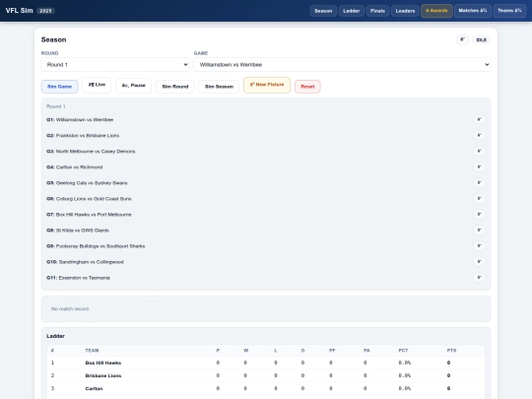532x399 pixels.
Task: Start Live simulation
Action: 97,85
